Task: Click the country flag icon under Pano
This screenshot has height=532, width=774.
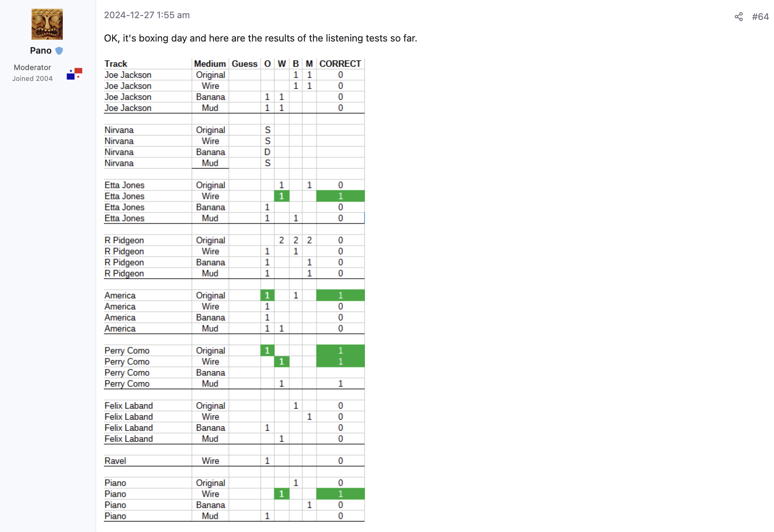Action: (74, 74)
